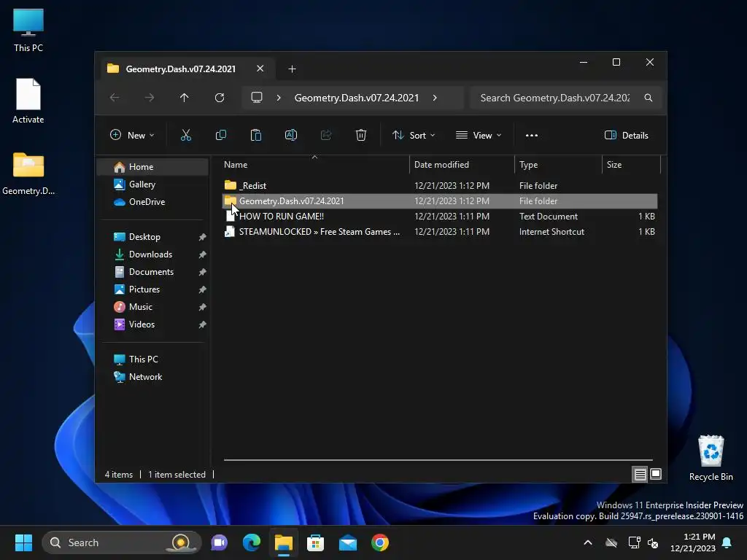Select the HOW TO RUN GAME!! text file

(440, 216)
